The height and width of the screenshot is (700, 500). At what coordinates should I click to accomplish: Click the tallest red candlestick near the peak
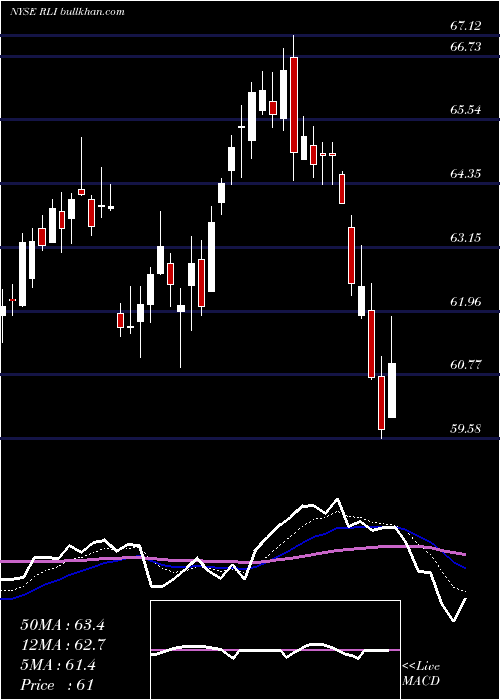tap(294, 105)
